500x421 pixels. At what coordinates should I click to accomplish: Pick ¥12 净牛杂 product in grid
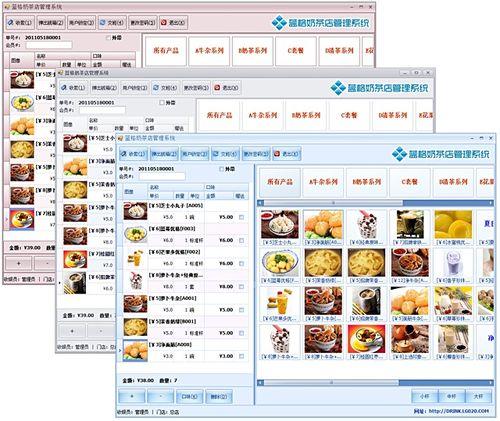[410, 265]
